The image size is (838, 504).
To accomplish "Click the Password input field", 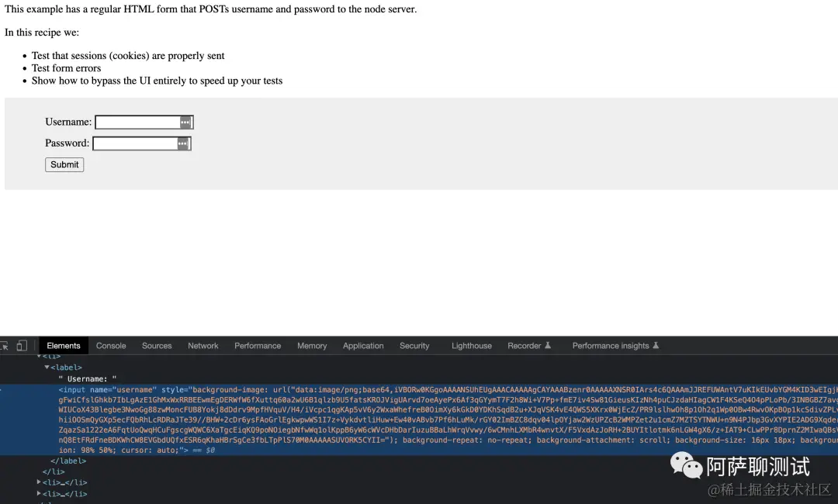I will [x=142, y=143].
